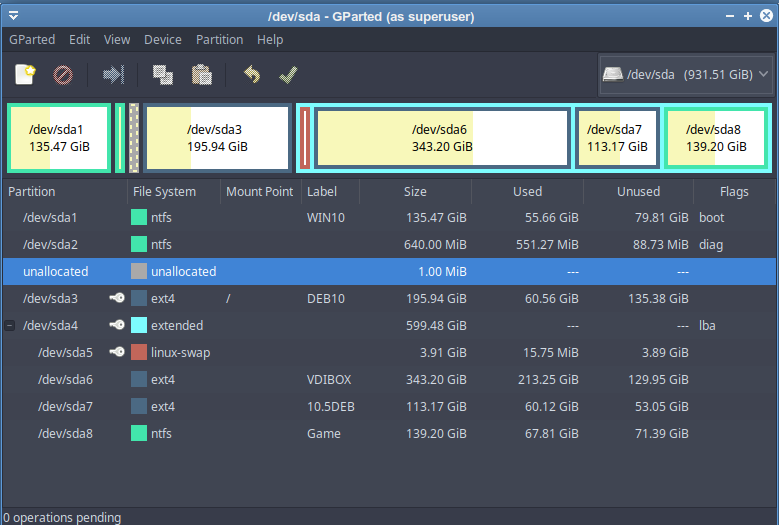Click the Resize/Move partition icon
Viewport: 779px width, 525px height.
coord(113,75)
